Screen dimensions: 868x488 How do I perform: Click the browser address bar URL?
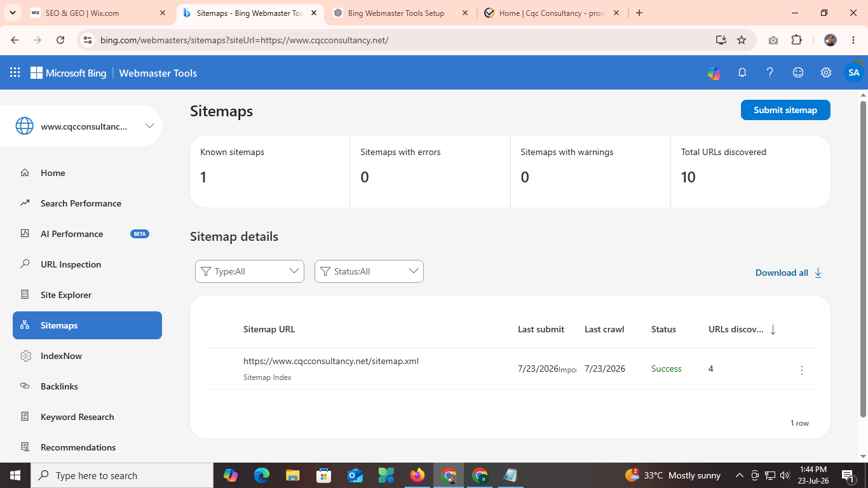pyautogui.click(x=245, y=40)
